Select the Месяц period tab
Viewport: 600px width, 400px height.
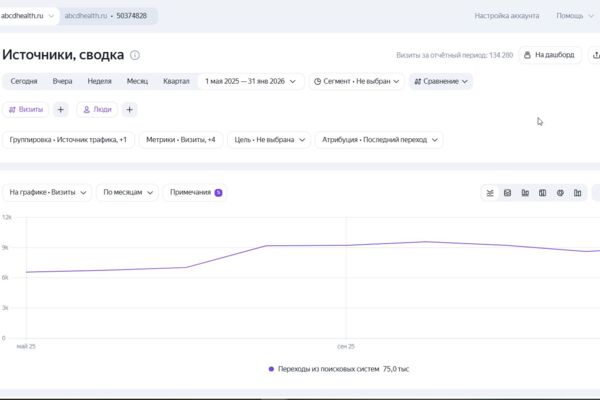(x=137, y=81)
